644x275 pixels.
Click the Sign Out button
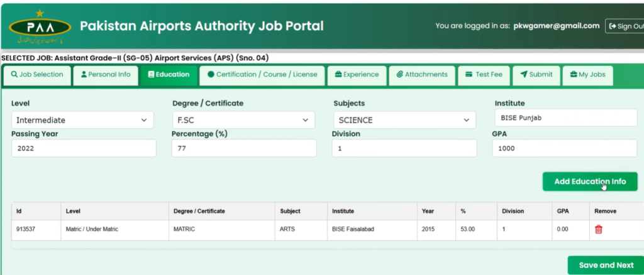(625, 26)
